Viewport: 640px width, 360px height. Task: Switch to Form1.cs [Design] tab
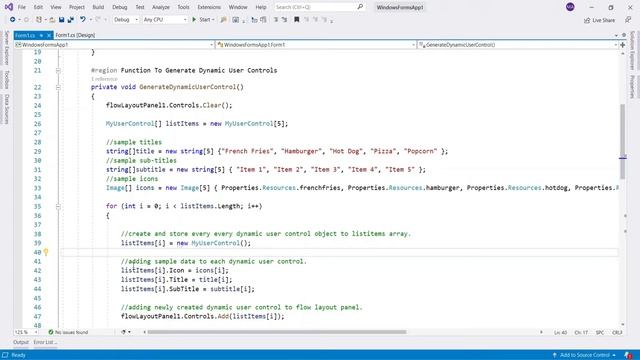click(x=75, y=36)
